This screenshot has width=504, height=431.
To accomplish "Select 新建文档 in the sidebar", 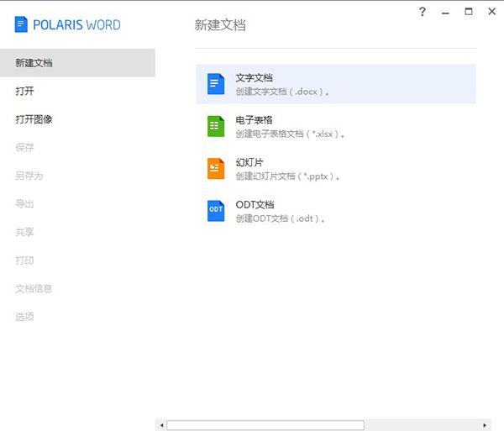I will [x=34, y=63].
